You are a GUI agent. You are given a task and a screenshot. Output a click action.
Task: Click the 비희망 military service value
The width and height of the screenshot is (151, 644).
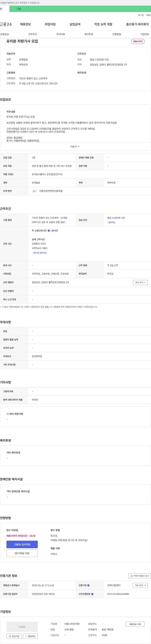(x=35, y=400)
